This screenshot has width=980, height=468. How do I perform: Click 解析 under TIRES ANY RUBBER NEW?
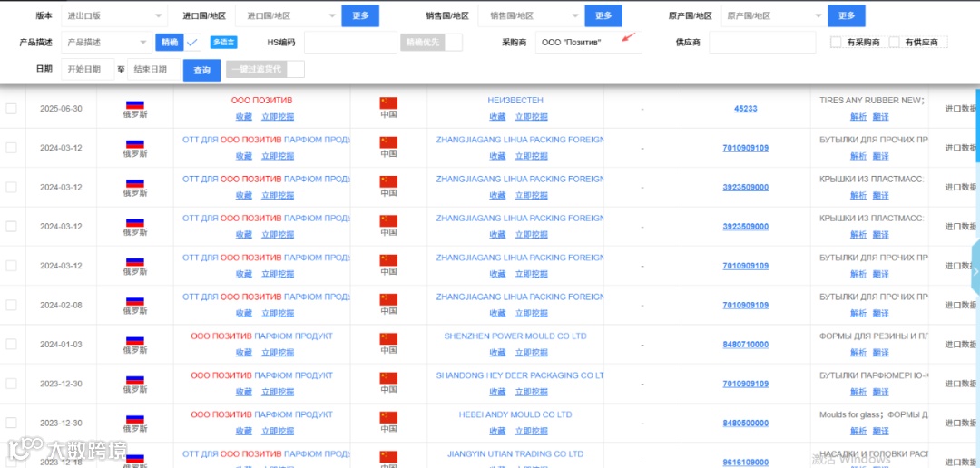pos(858,117)
